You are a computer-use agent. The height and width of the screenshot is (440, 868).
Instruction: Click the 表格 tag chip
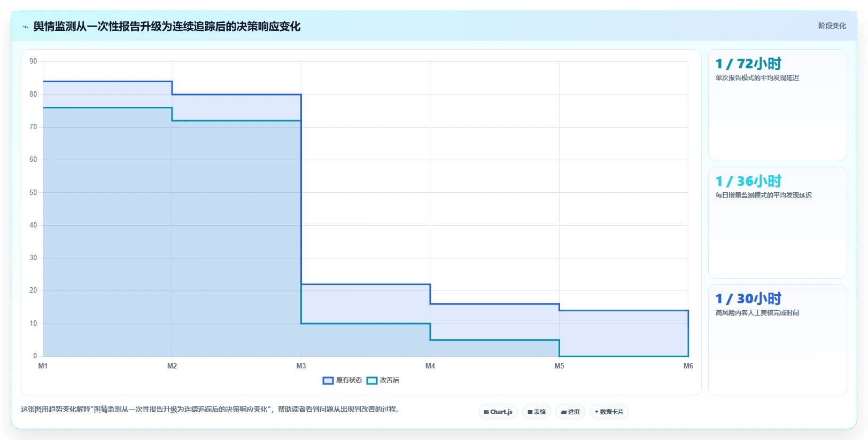(537, 412)
